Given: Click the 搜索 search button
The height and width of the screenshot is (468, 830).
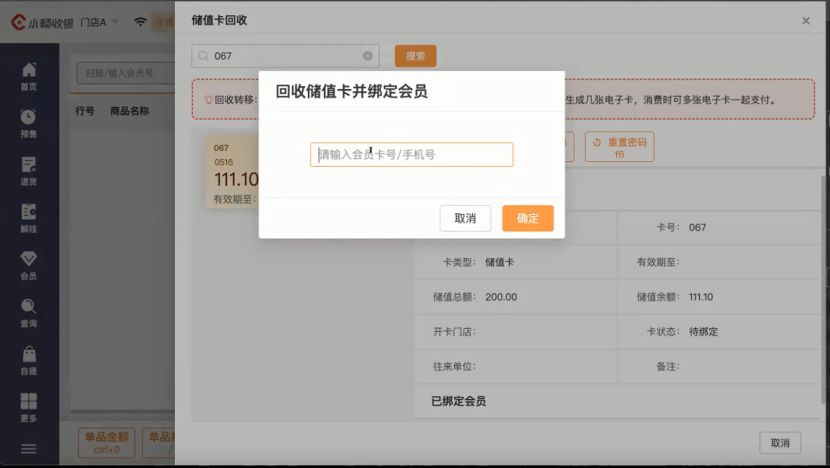Looking at the screenshot, I should pos(416,56).
